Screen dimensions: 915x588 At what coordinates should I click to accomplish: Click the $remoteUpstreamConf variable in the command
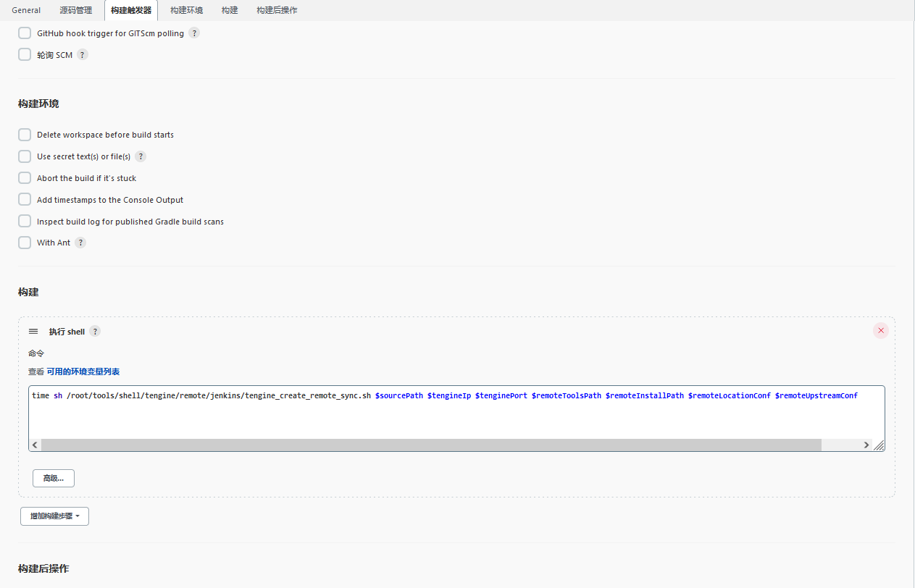coord(816,396)
